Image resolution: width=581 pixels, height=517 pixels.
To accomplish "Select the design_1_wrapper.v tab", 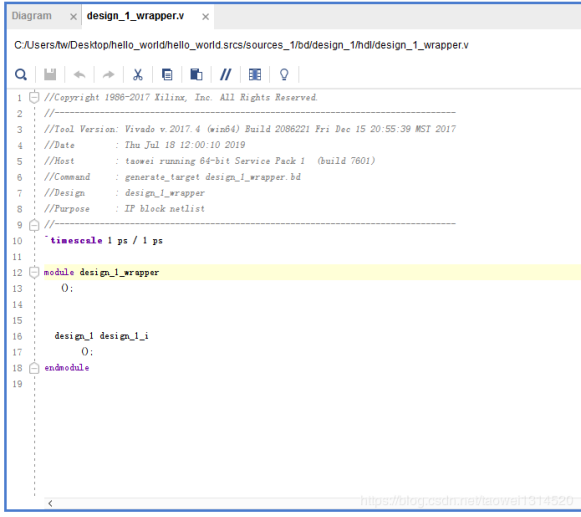I will tap(135, 16).
